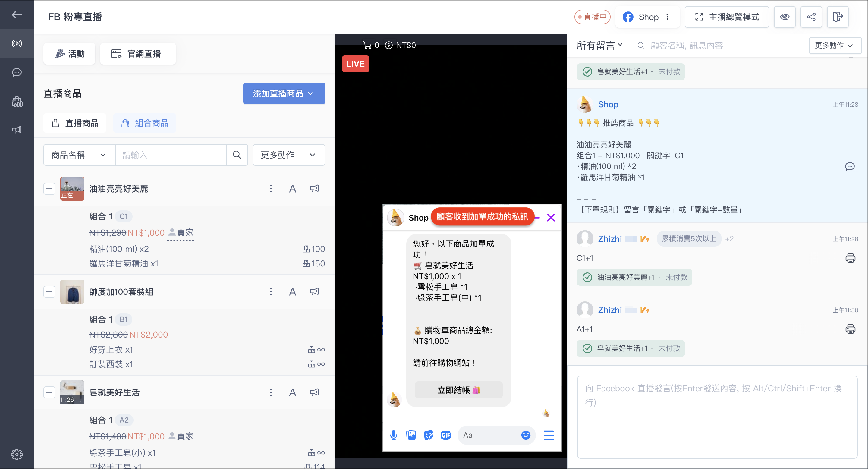Click printer icon on A1+1 comment
This screenshot has height=469, width=868.
point(850,329)
